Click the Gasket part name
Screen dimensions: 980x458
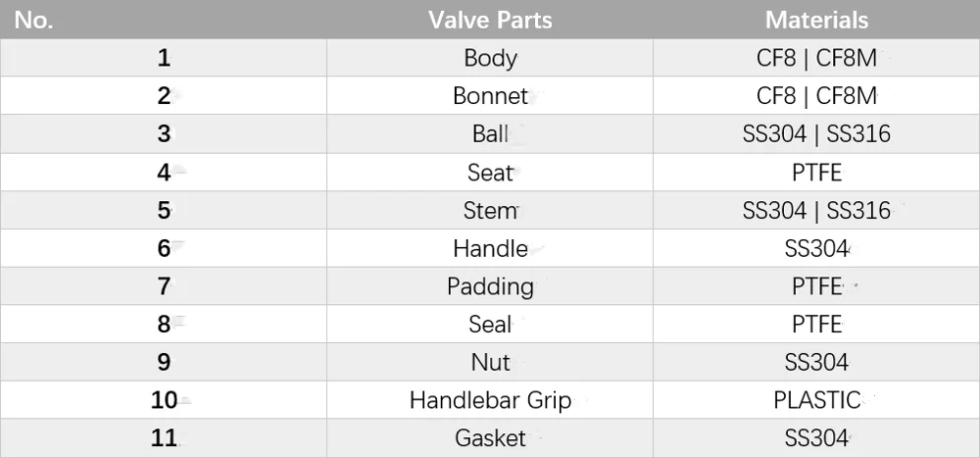(490, 438)
